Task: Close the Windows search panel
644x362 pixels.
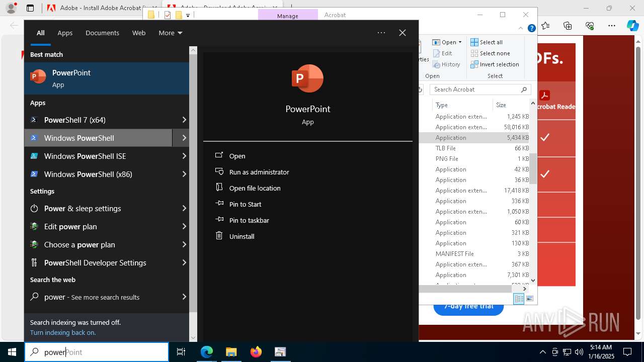Action: pyautogui.click(x=403, y=33)
